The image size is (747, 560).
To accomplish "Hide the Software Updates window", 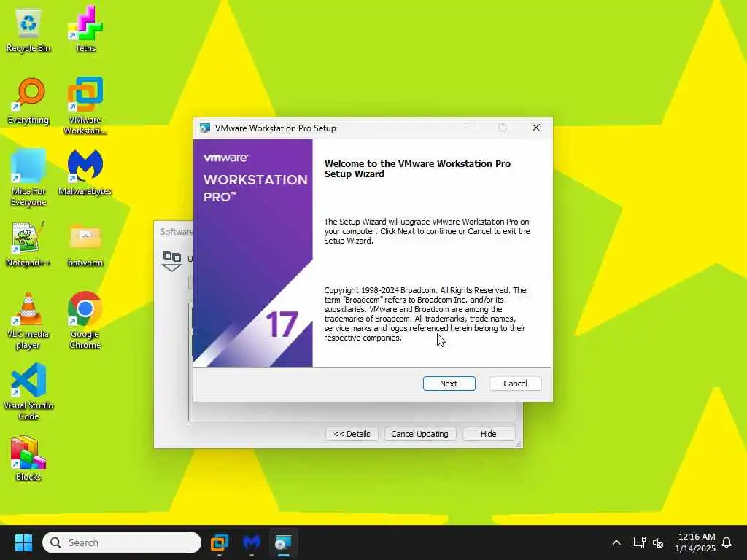I will pos(488,434).
